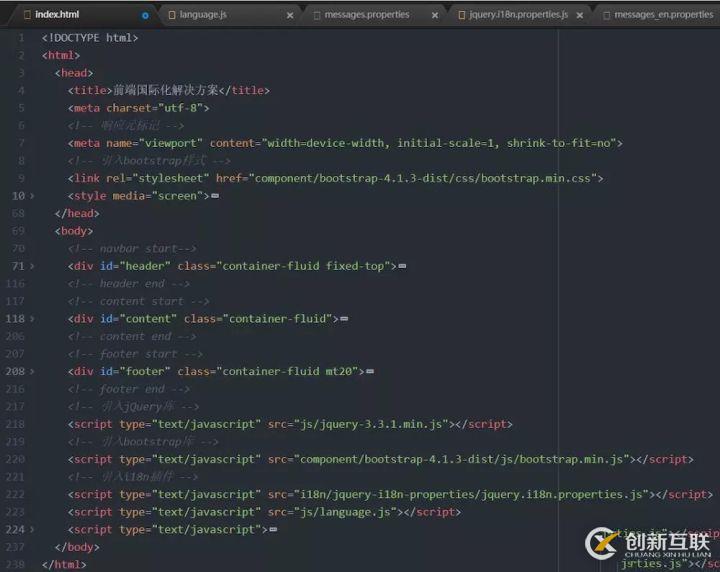The image size is (720, 572).
Task: Click the bootstrap.min.css href path
Action: click(422, 179)
